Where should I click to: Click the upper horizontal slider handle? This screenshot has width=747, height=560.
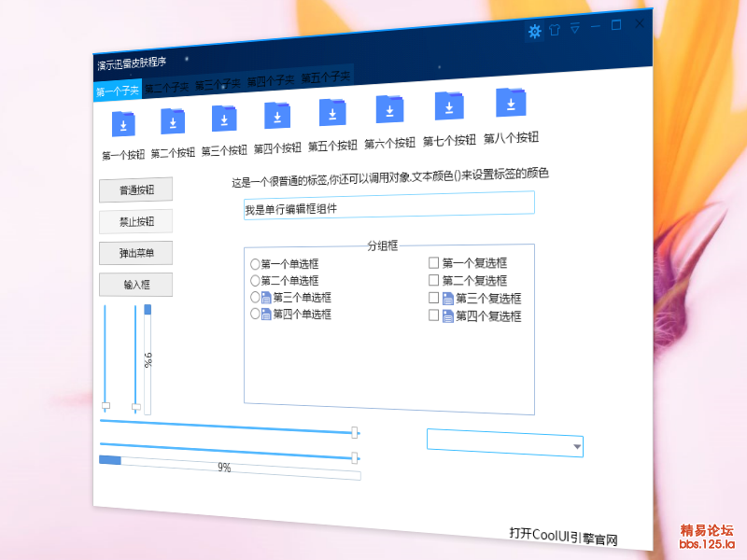point(355,432)
